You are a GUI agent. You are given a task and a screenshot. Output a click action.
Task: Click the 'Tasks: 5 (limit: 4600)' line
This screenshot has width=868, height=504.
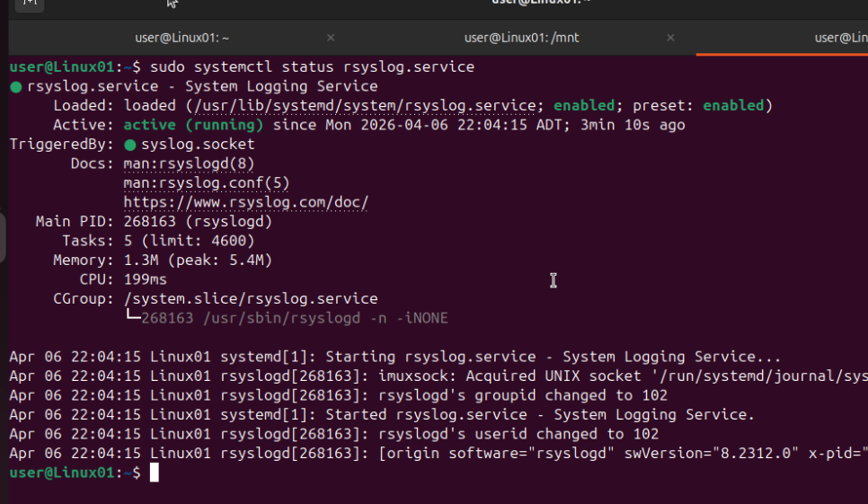(x=158, y=241)
